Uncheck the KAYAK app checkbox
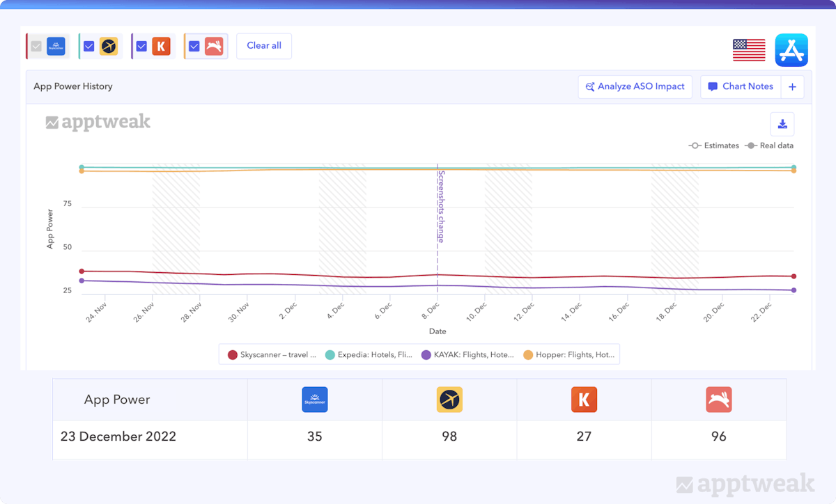The width and height of the screenshot is (836, 504). 141,47
